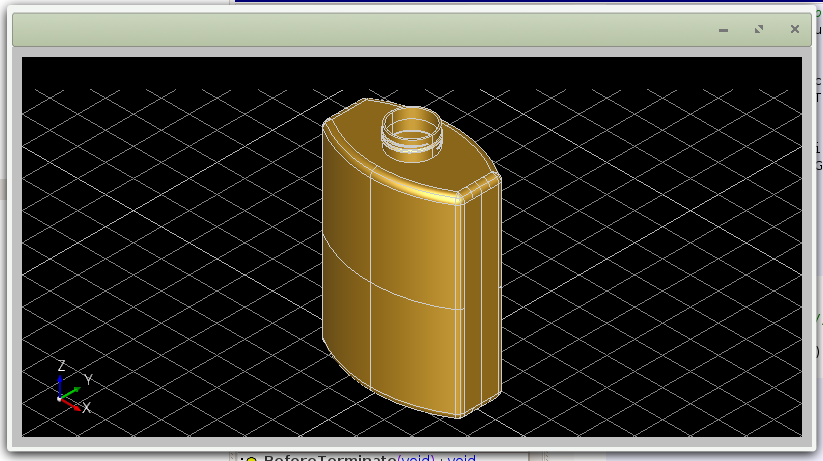Click the yellow icon beside BeforeTerminate
The width and height of the screenshot is (823, 461).
pyautogui.click(x=251, y=458)
